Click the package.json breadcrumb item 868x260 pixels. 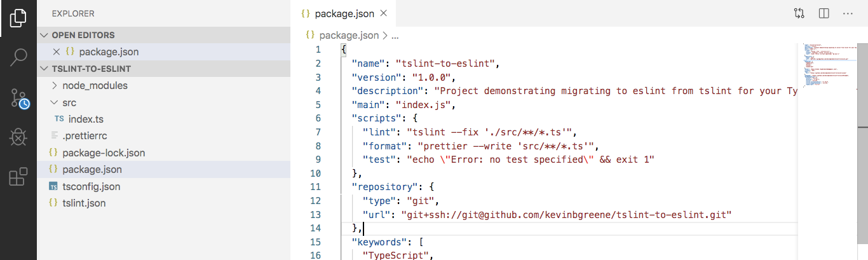tap(349, 36)
